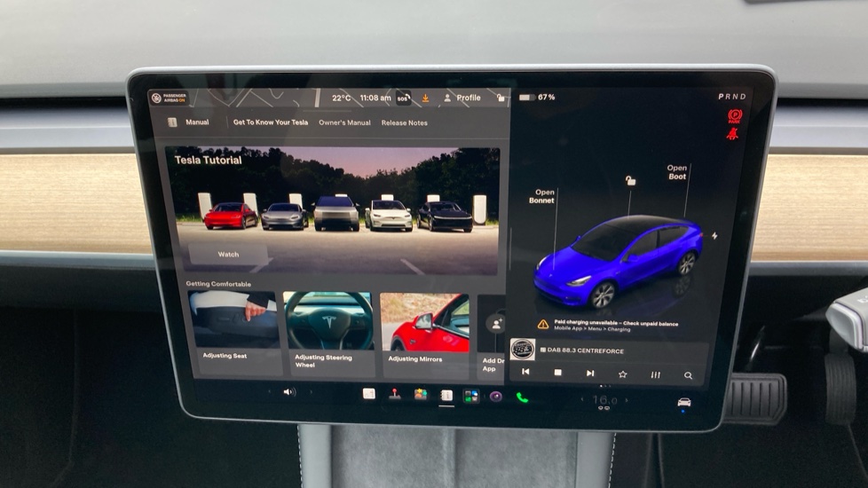Switch to Release Notes tab
The image size is (868, 488).
[404, 122]
